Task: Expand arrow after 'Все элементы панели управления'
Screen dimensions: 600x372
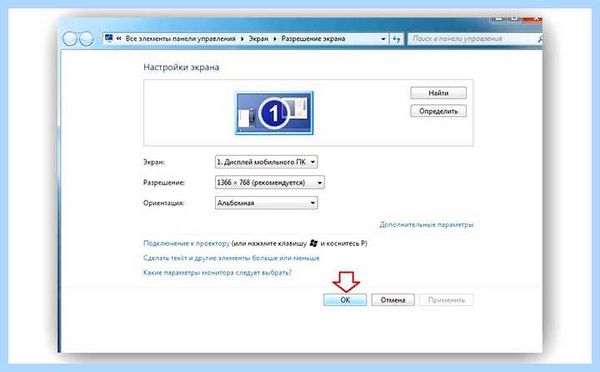Action: tap(242, 39)
